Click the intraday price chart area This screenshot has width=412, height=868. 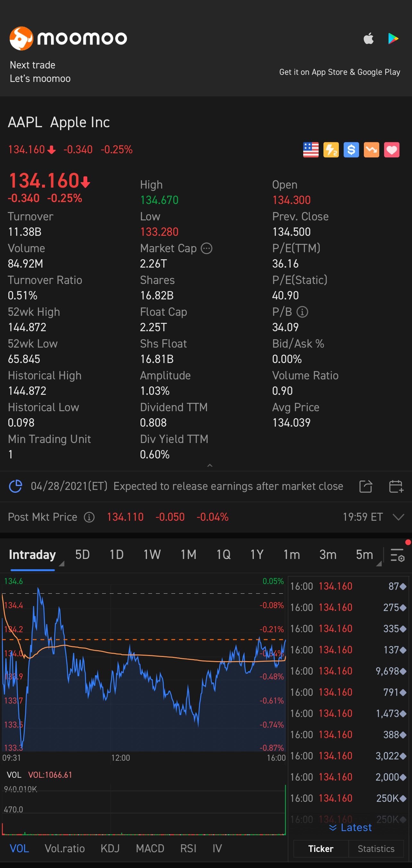click(x=144, y=664)
